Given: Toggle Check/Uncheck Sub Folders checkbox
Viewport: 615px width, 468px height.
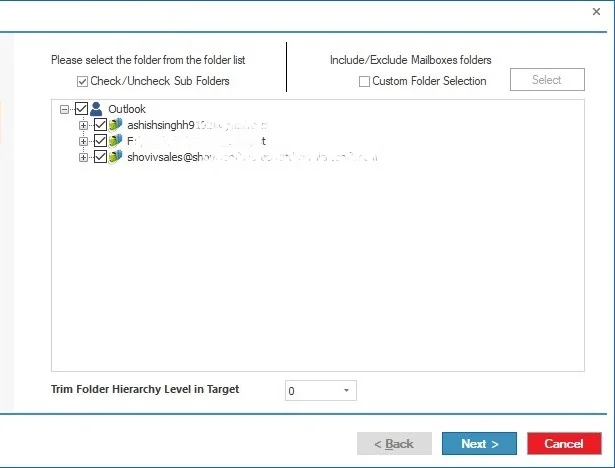Looking at the screenshot, I should click(82, 81).
